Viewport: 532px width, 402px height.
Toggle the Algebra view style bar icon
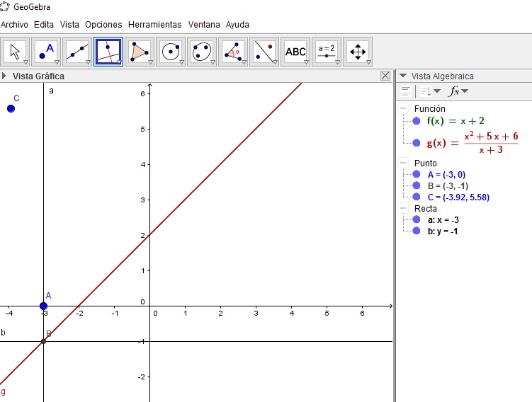click(x=405, y=91)
